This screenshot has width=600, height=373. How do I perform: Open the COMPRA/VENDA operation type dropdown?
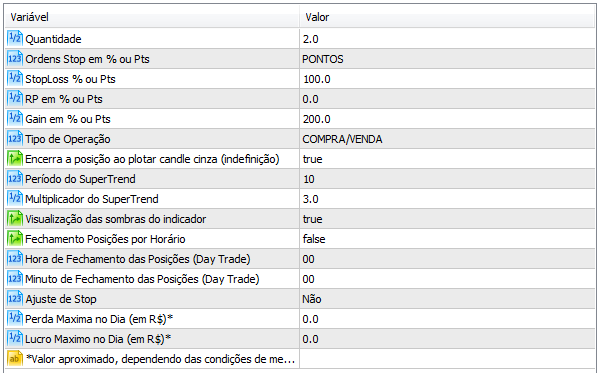[447, 139]
